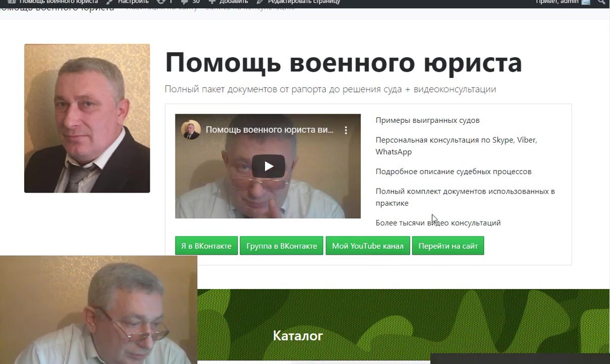Click the search magnifier in the admin bar

tap(602, 2)
